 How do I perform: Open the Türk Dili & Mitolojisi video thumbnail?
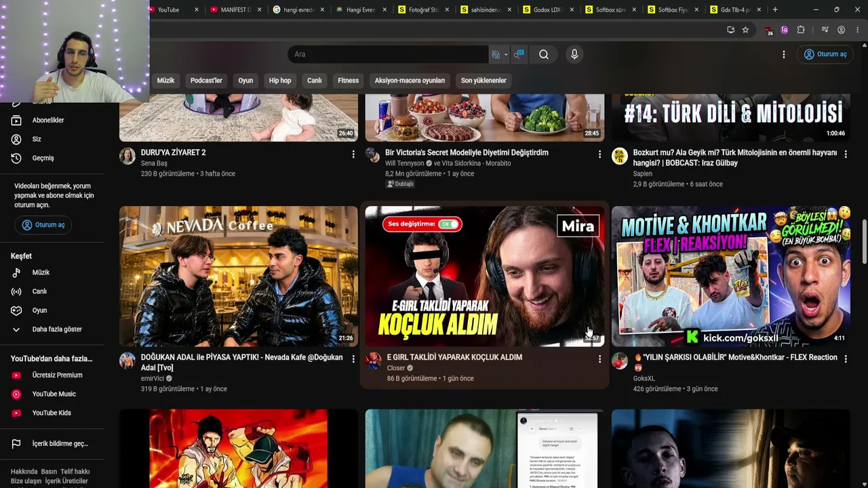731,117
